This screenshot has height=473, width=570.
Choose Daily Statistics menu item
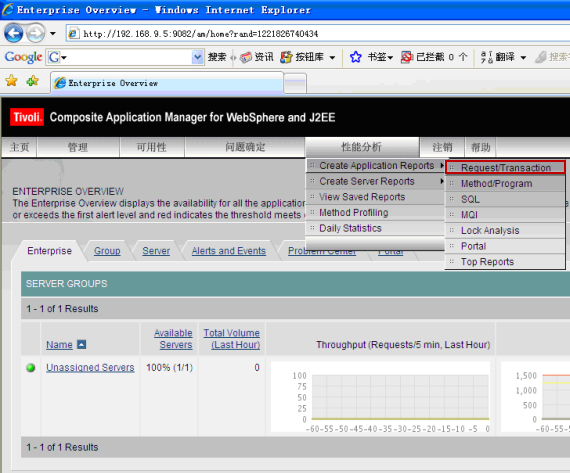click(376, 228)
